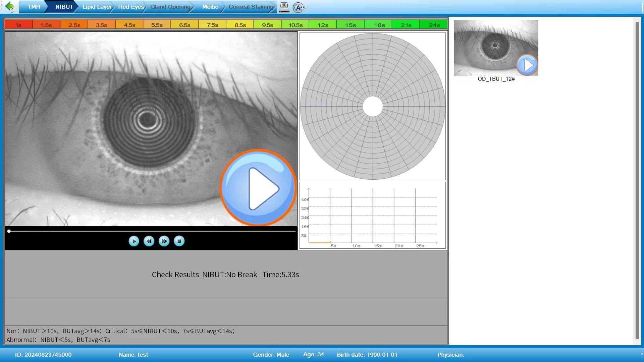644x362 pixels.
Task: Open the OD_TBUT_12# video thumbnail
Action: pos(496,48)
